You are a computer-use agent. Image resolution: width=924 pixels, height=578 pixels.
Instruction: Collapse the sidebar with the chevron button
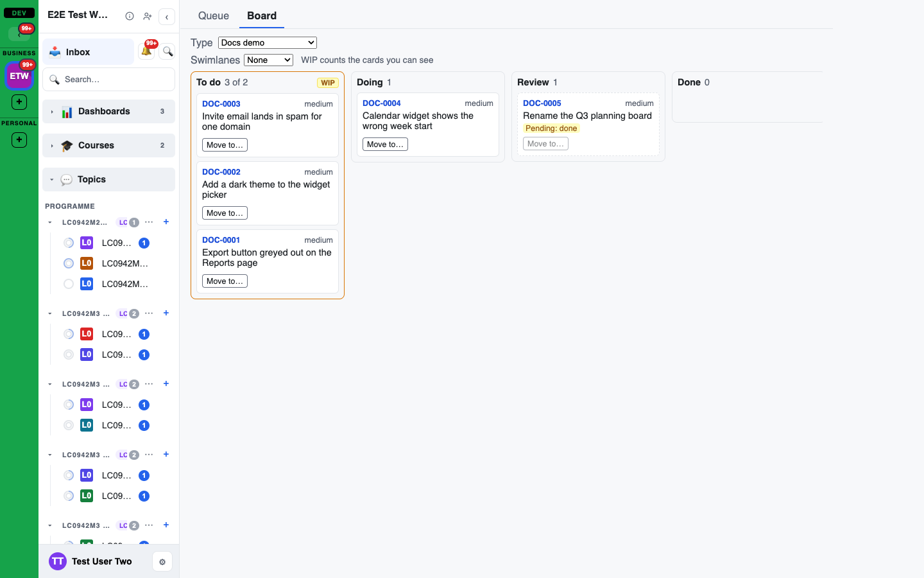click(167, 17)
